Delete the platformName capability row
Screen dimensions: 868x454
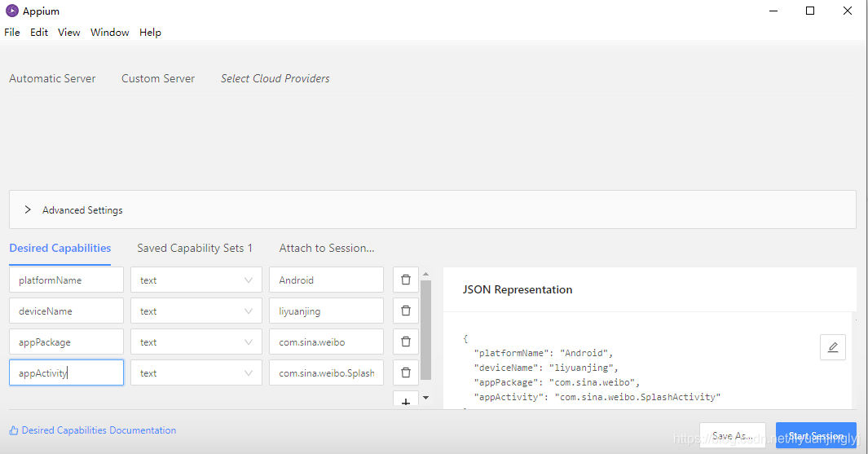[x=406, y=280]
